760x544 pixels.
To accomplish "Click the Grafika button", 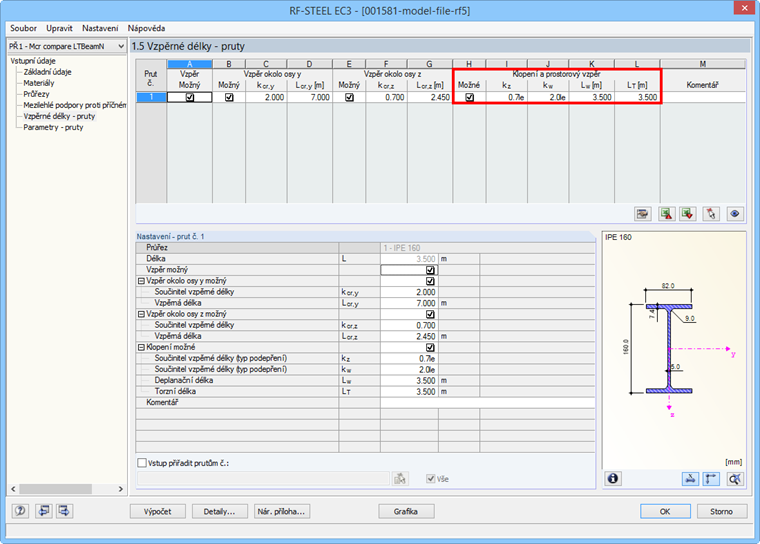I will pos(406,512).
